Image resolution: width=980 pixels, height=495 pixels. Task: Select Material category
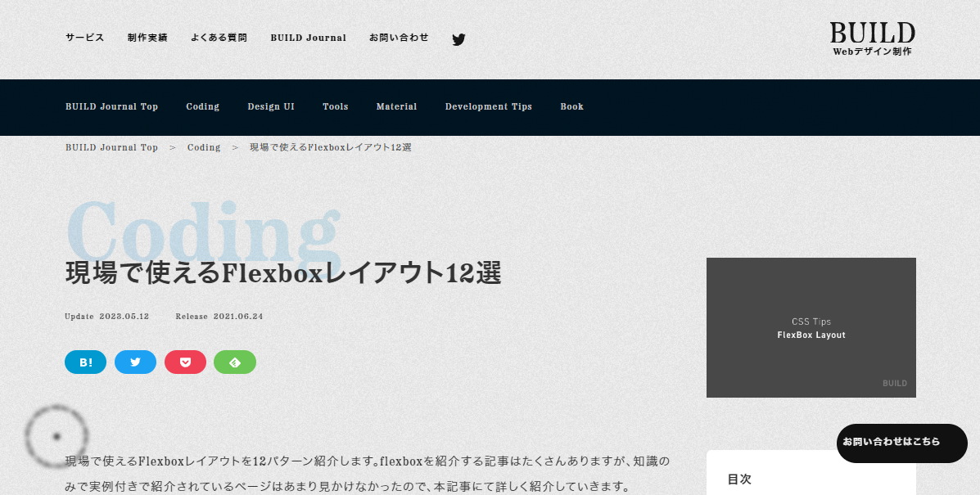[x=396, y=106]
